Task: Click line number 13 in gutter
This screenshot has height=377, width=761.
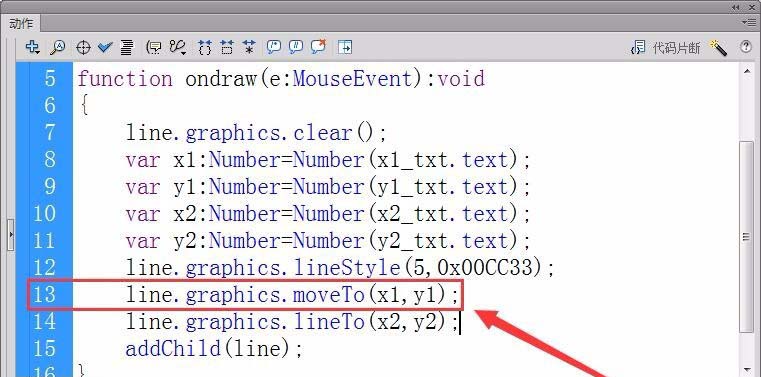Action: (x=45, y=295)
